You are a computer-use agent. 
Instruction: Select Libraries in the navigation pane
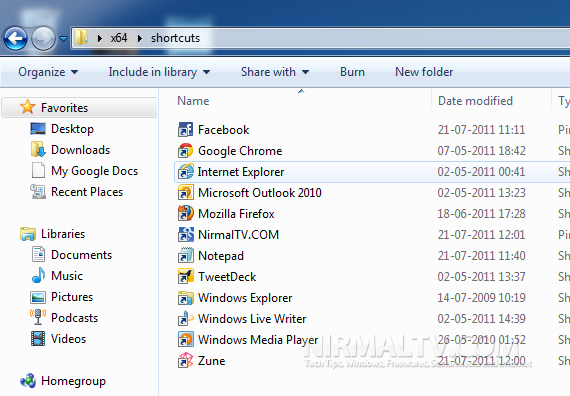pos(63,234)
